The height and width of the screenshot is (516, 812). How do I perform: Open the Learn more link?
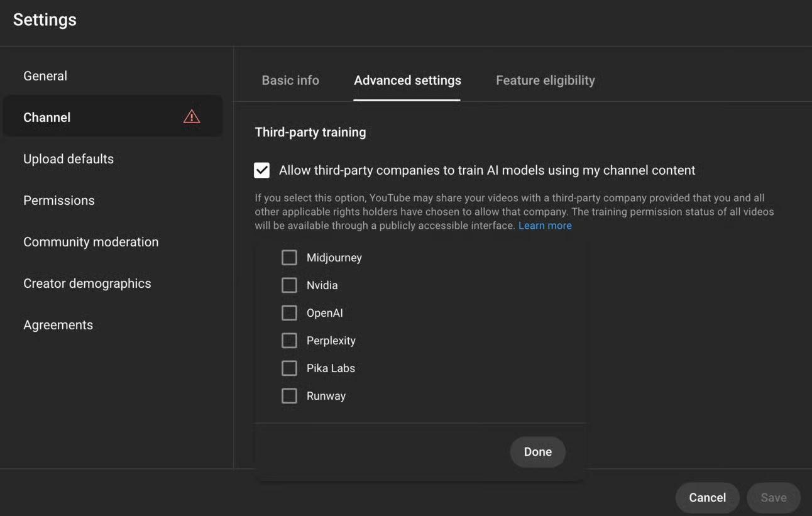(x=545, y=225)
